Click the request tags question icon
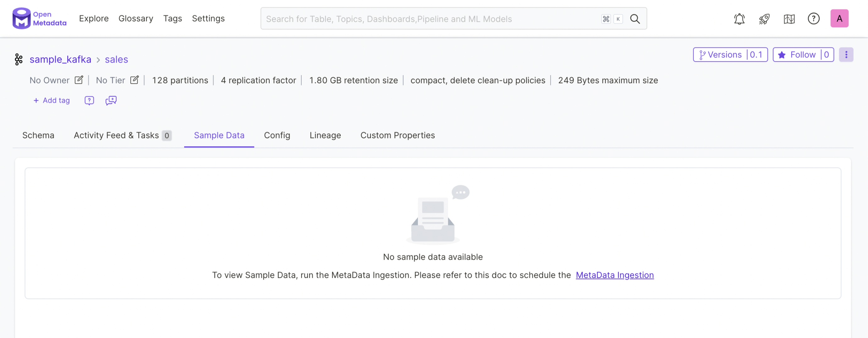 pyautogui.click(x=89, y=100)
